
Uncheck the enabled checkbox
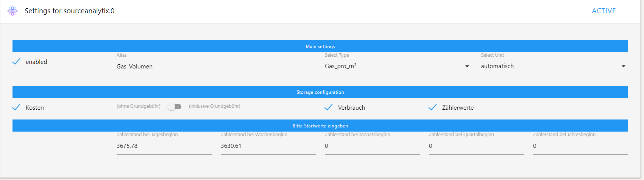[x=16, y=62]
